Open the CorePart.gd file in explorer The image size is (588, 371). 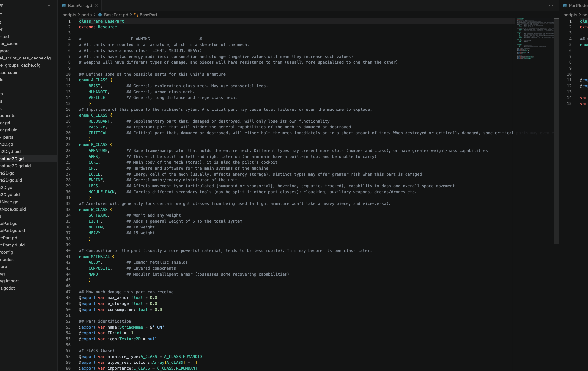point(28,238)
